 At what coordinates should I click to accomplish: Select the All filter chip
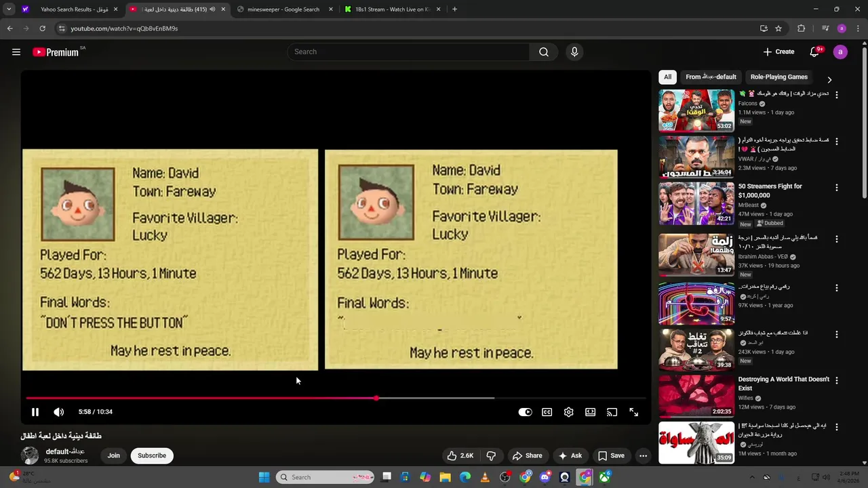[667, 77]
